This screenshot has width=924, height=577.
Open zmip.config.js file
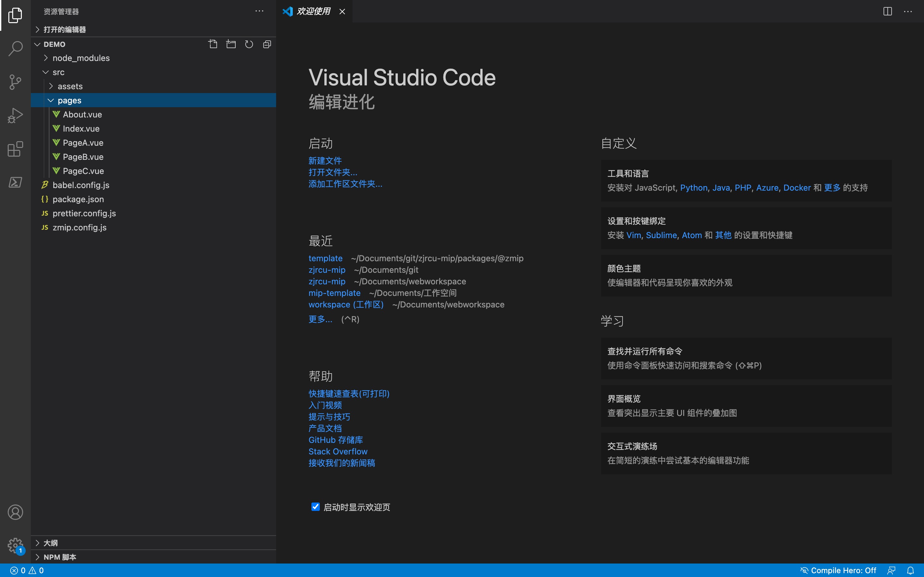coord(153,228)
